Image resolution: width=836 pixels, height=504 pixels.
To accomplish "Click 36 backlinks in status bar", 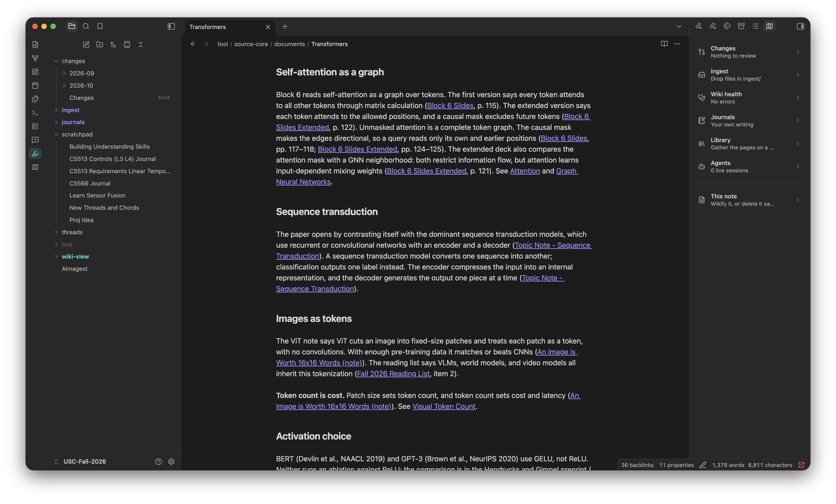I will pos(637,465).
